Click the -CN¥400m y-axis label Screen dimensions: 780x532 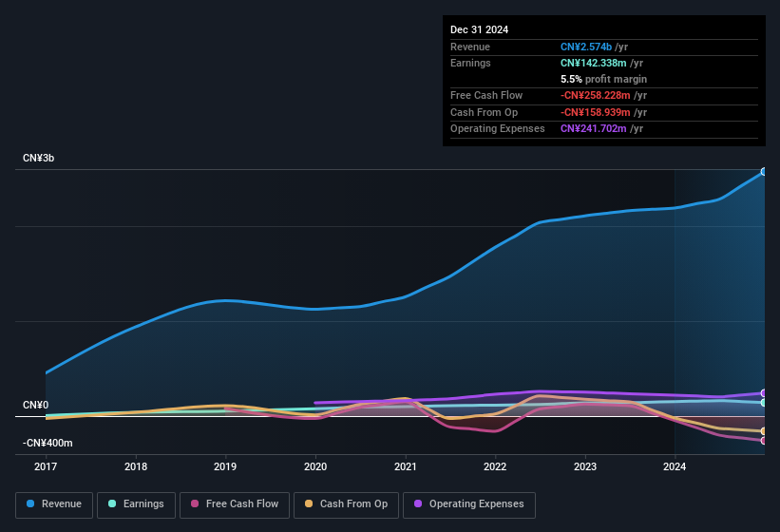click(48, 443)
